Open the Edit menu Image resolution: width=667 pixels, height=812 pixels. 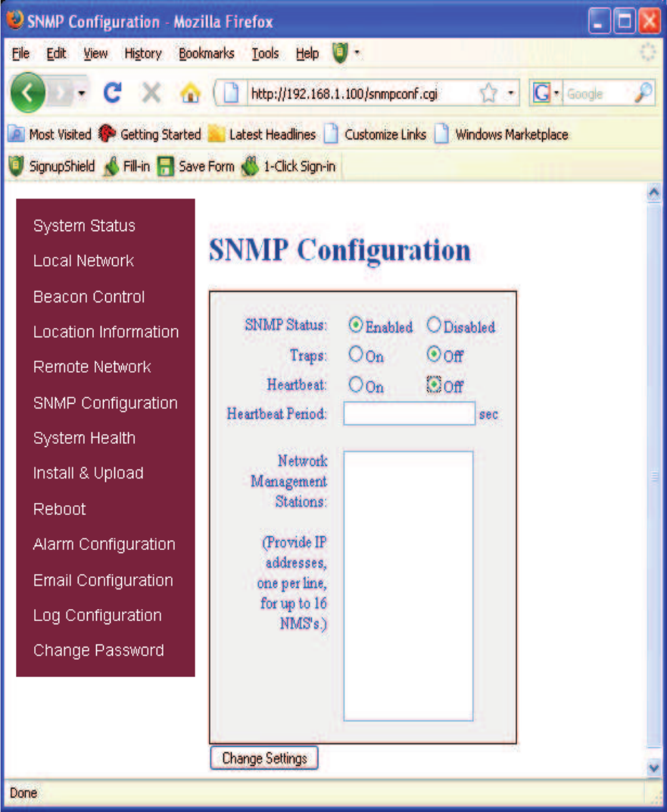[56, 53]
